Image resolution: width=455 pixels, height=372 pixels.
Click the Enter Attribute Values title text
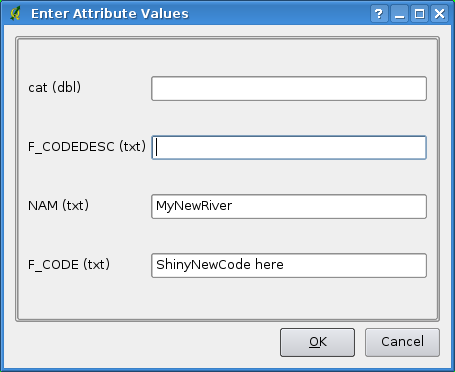coord(110,14)
